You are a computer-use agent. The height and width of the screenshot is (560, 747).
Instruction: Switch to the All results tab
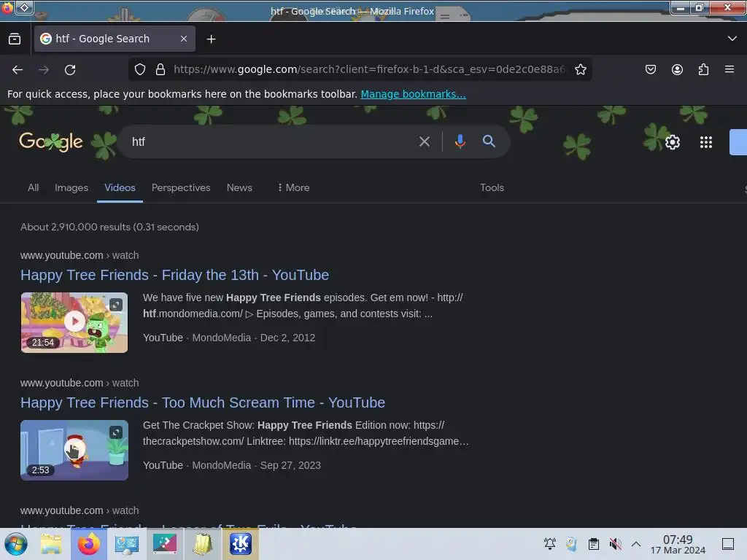[x=33, y=187]
